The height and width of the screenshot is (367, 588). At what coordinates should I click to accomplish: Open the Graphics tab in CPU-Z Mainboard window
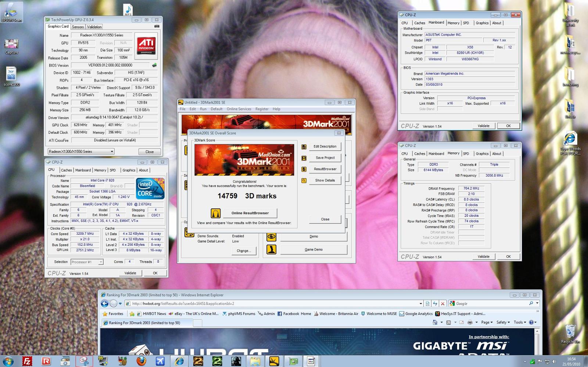point(482,23)
